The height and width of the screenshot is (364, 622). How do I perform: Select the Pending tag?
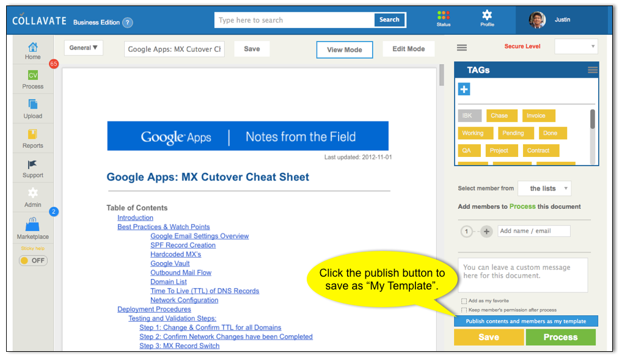pyautogui.click(x=516, y=133)
